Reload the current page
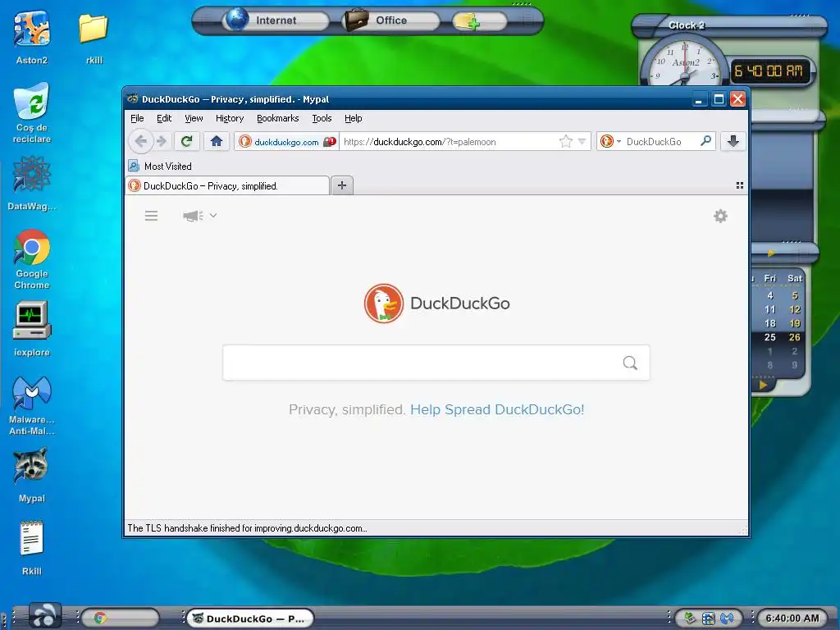The height and width of the screenshot is (630, 840). tap(186, 141)
